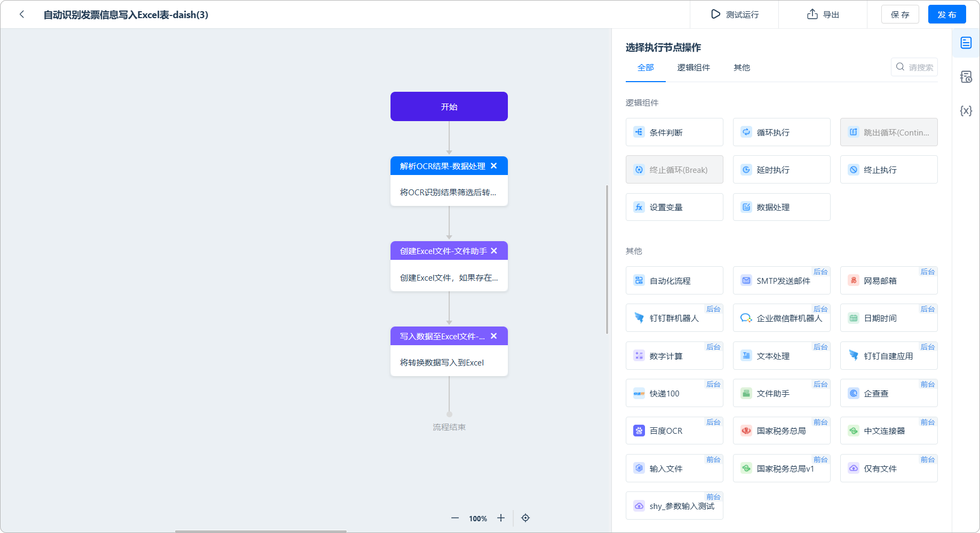Switch to the 其他 tab
Screen dimensions: 980x533
(742, 68)
